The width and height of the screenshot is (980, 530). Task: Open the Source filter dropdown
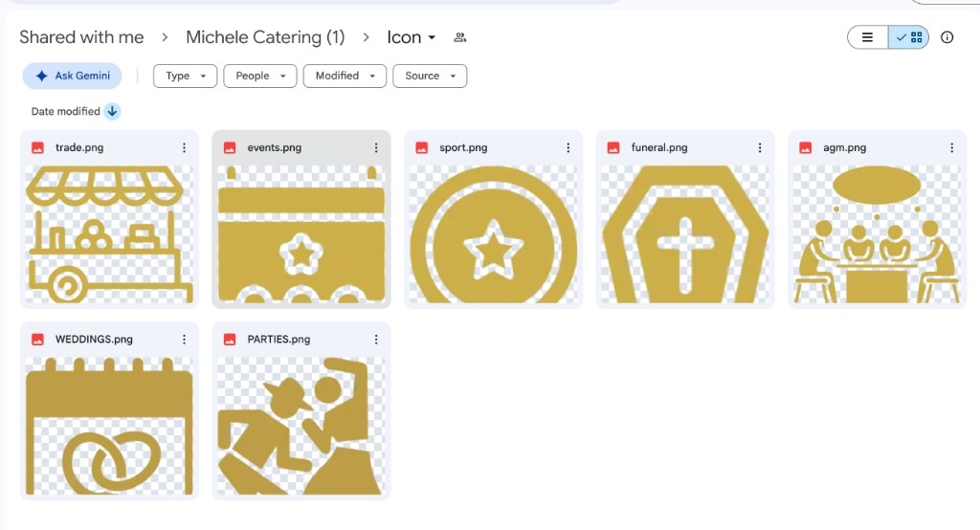tap(430, 76)
